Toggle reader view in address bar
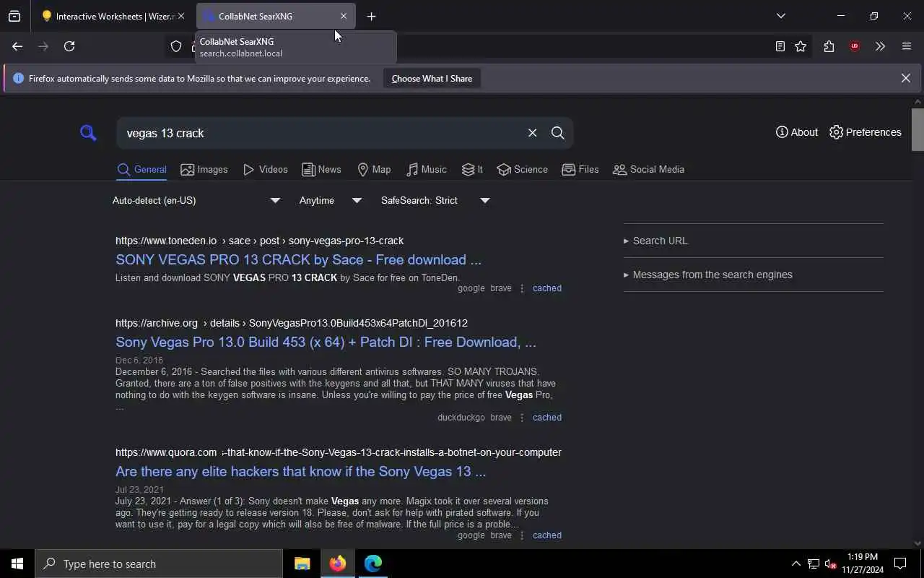Screen dimensions: 924x578 (x=780, y=46)
